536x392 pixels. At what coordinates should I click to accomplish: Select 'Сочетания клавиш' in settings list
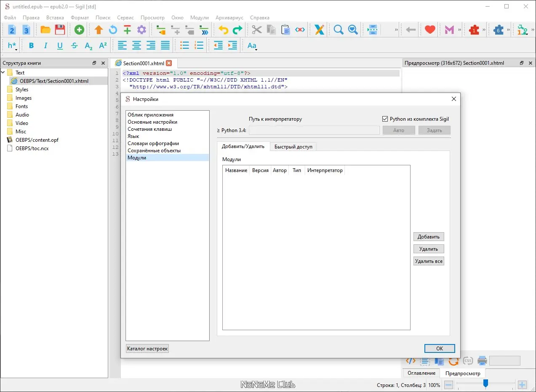click(x=149, y=129)
